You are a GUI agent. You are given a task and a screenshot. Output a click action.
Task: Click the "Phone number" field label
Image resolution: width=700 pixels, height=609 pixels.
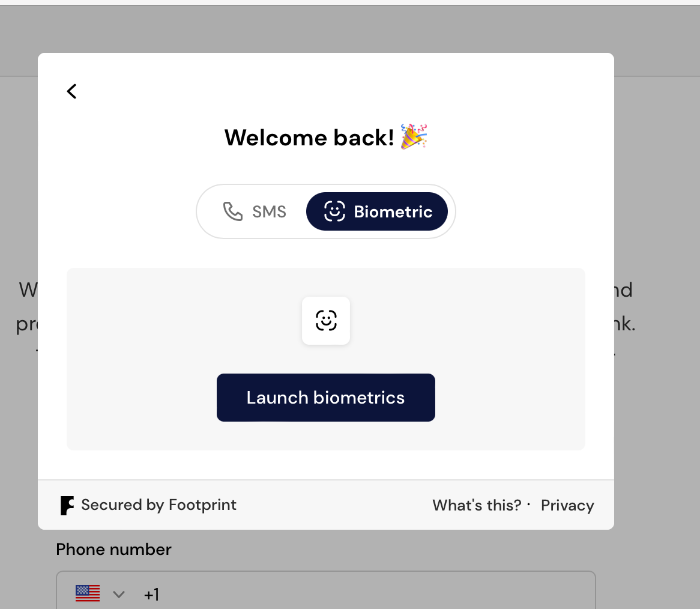point(114,550)
